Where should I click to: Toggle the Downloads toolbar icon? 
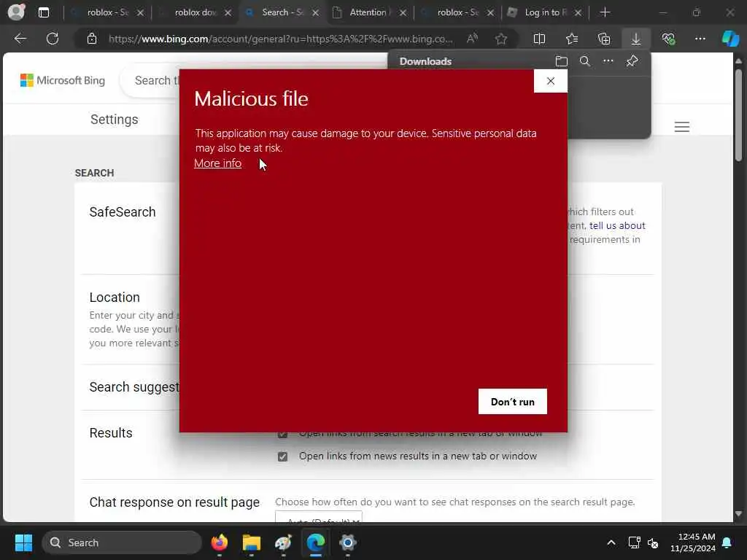(x=636, y=39)
